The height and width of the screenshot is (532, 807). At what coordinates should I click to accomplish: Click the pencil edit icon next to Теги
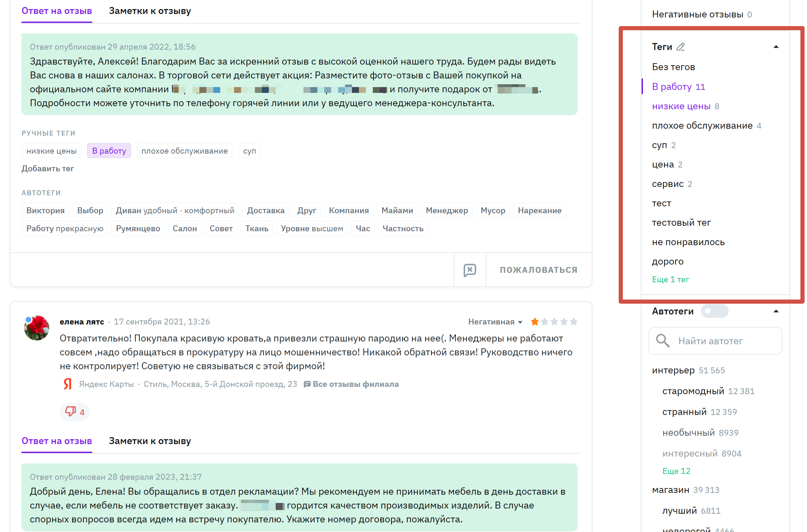pyautogui.click(x=680, y=47)
